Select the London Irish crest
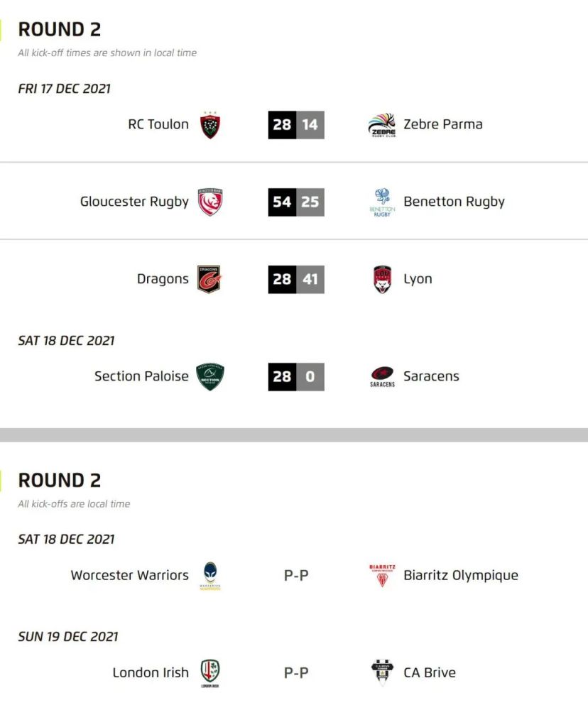Viewport: 588px width, 710px height. [x=210, y=673]
